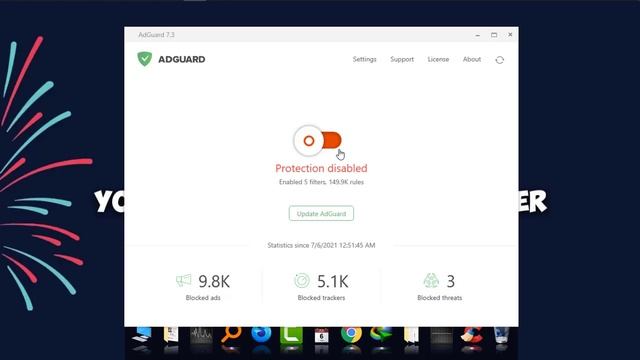Click the Protection disabled status text
Image resolution: width=640 pixels, height=360 pixels.
click(321, 168)
